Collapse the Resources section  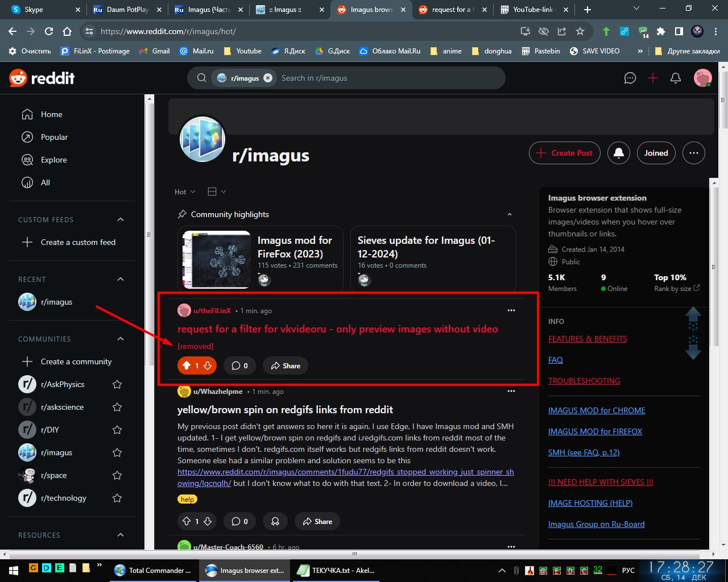pyautogui.click(x=121, y=535)
